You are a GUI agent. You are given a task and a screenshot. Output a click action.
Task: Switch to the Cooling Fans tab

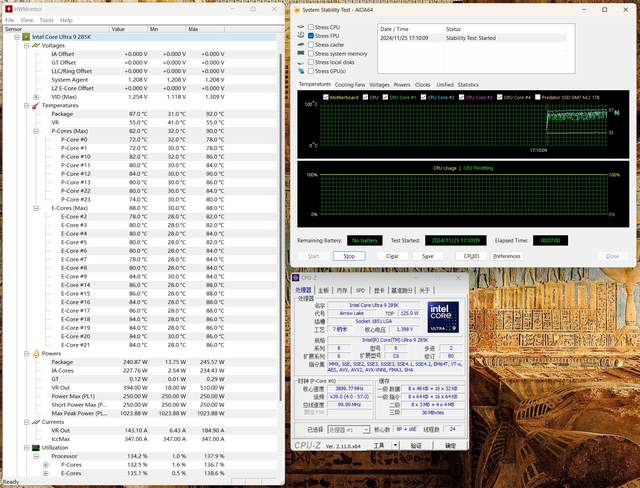[351, 85]
